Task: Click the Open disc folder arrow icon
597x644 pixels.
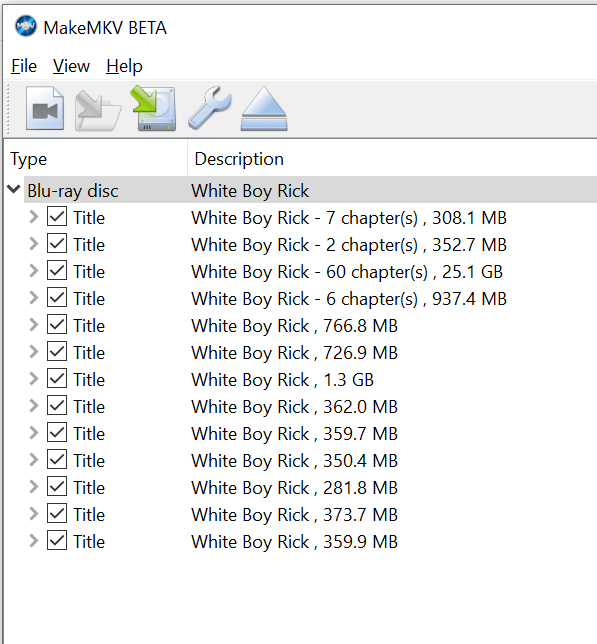Action: 98,109
